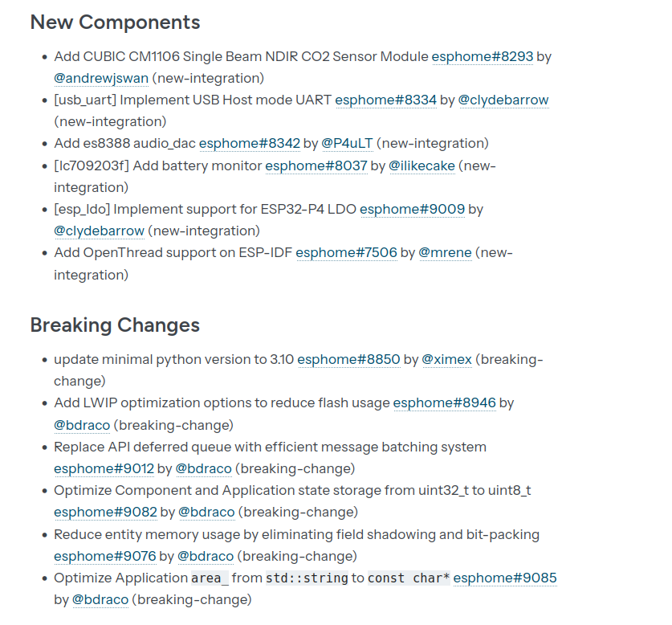
Task: Open esphome#8342 es8388 audio_dac link
Action: click(250, 143)
